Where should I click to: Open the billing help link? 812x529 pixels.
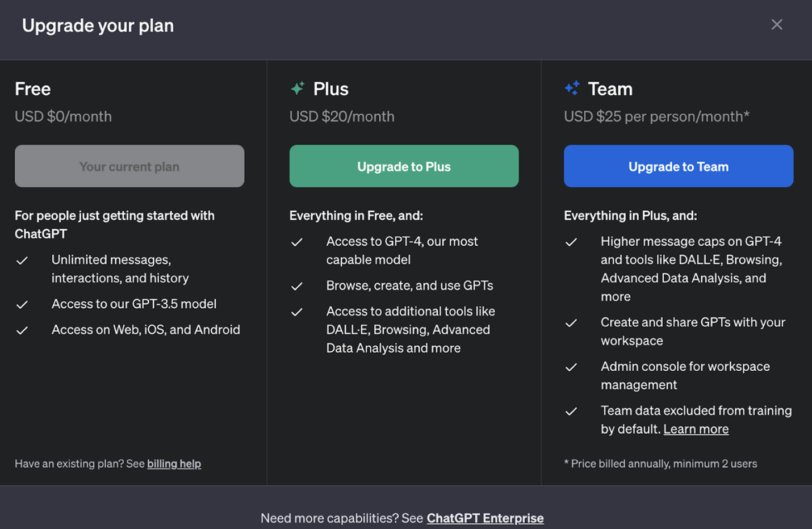(174, 464)
